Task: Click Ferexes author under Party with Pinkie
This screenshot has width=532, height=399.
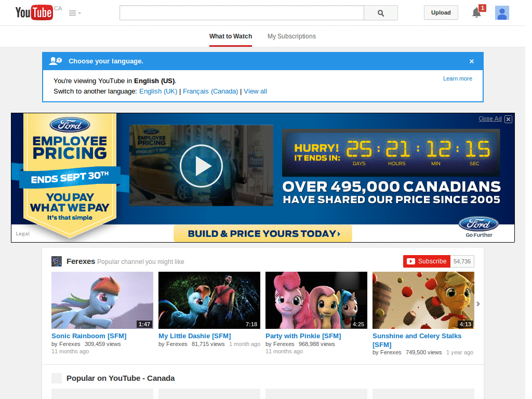Action: 284,344
